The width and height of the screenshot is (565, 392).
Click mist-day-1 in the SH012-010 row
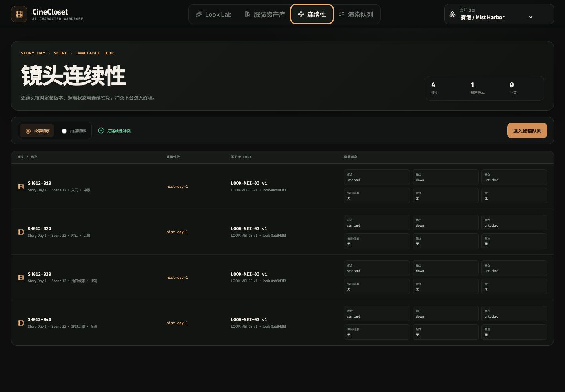tap(177, 187)
